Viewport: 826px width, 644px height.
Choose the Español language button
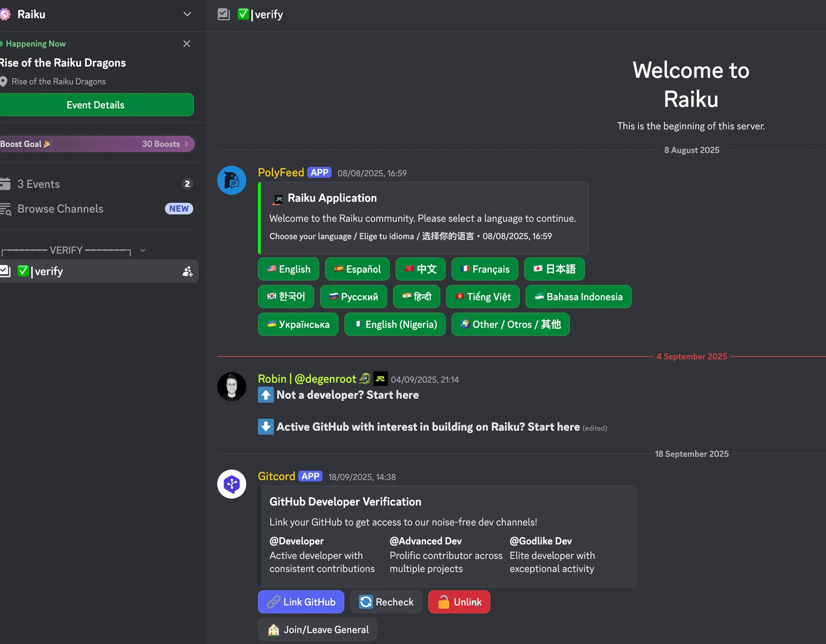coord(357,269)
